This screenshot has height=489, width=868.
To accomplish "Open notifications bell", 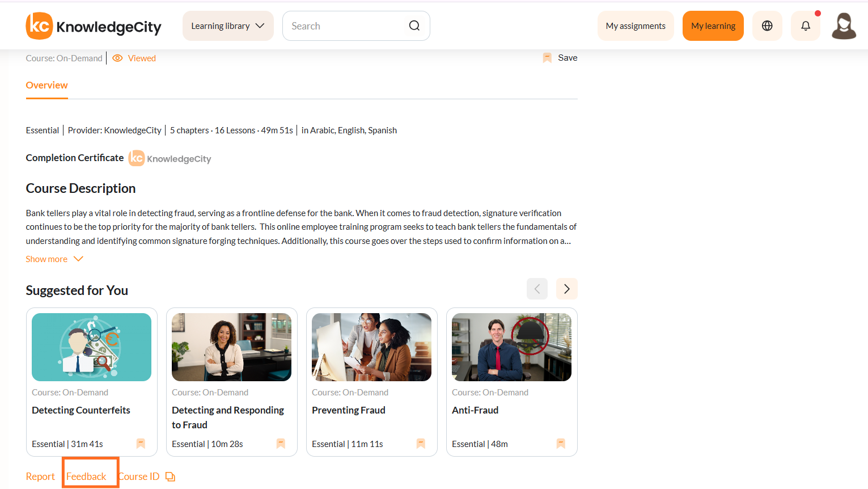I will (806, 26).
